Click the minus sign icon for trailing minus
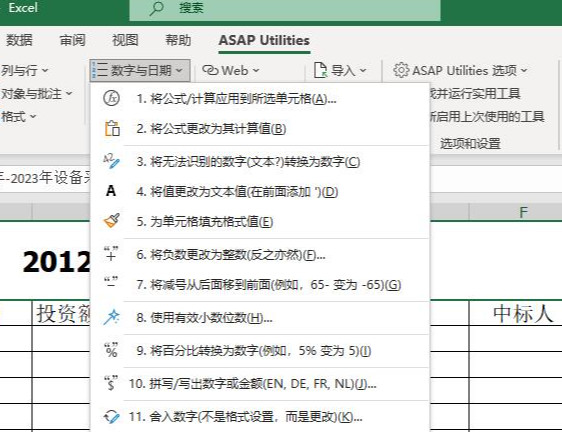 (x=111, y=283)
